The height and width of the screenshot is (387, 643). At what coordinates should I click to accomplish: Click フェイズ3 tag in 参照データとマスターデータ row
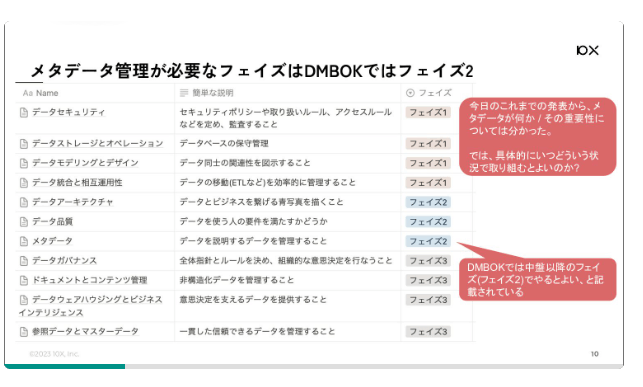click(x=428, y=332)
